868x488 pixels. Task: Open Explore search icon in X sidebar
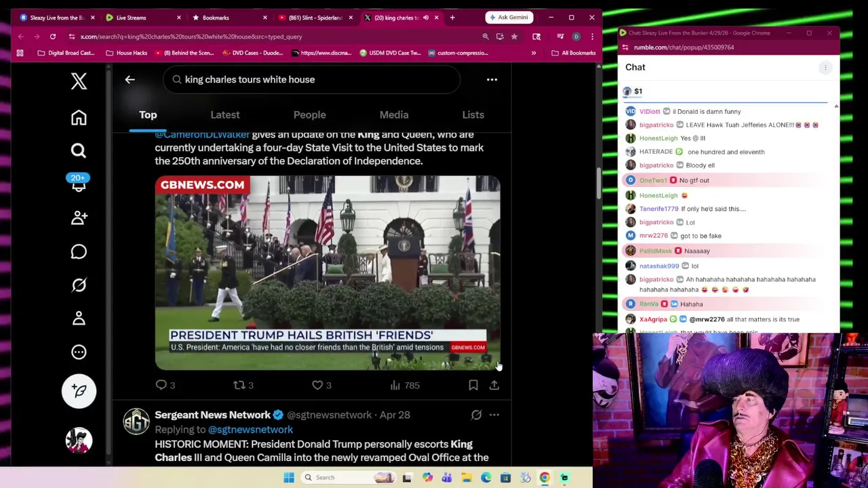79,150
